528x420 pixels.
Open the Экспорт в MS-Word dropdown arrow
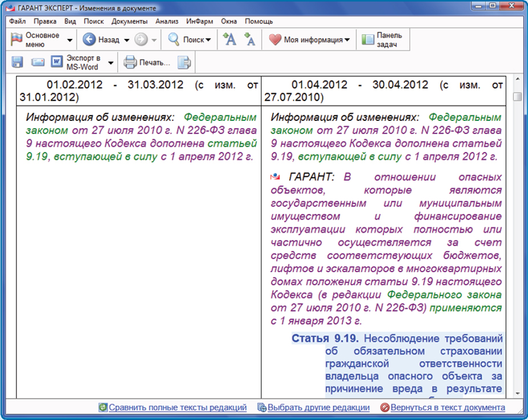click(111, 63)
